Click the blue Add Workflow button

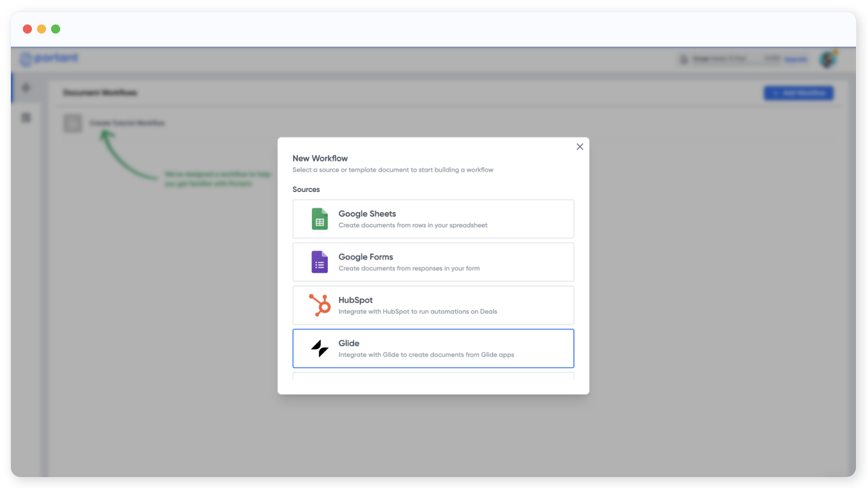(798, 93)
